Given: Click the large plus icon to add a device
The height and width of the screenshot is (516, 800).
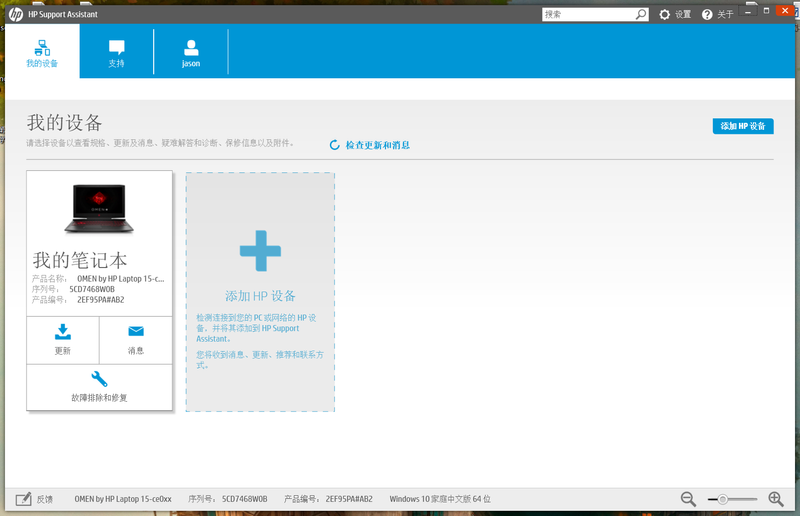Looking at the screenshot, I should 260,251.
